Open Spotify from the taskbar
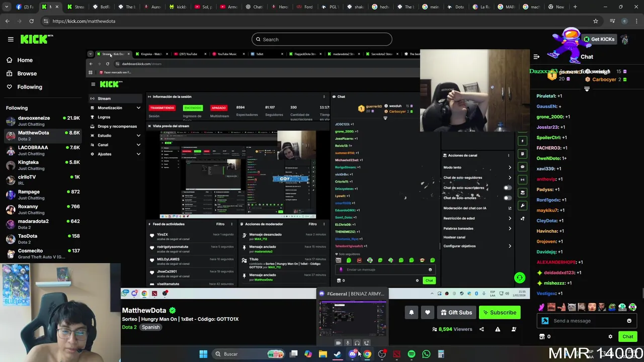644x362 pixels. (412, 354)
